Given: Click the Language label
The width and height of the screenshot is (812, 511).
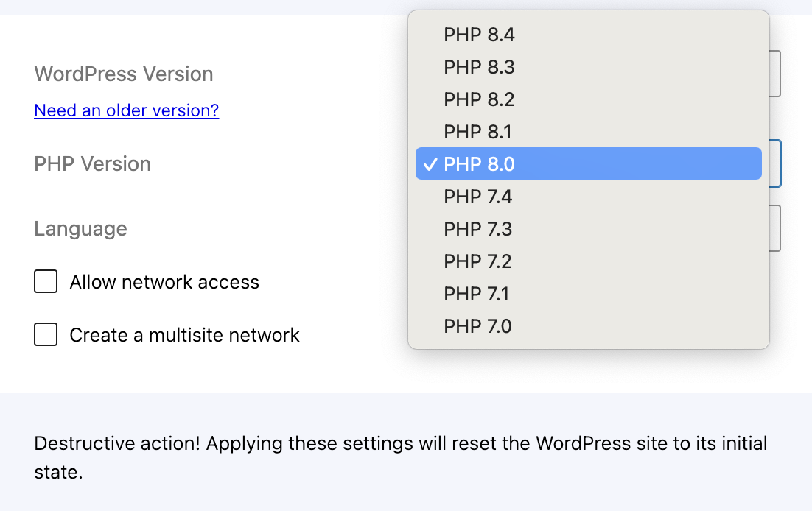Looking at the screenshot, I should coord(81,229).
